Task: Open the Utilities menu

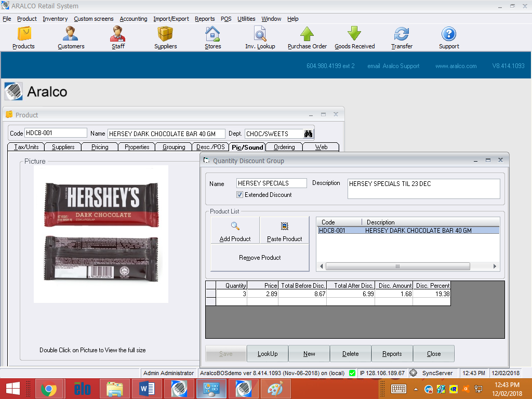Action: (246, 19)
